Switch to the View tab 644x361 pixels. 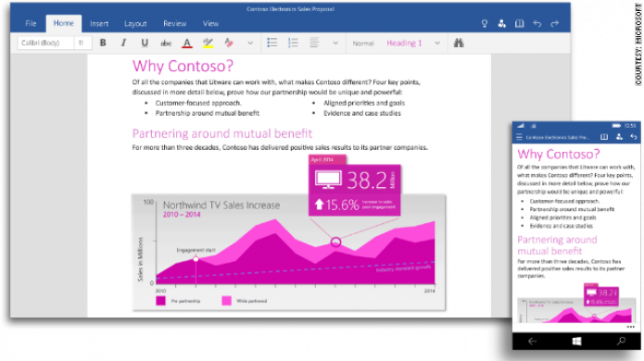(210, 24)
